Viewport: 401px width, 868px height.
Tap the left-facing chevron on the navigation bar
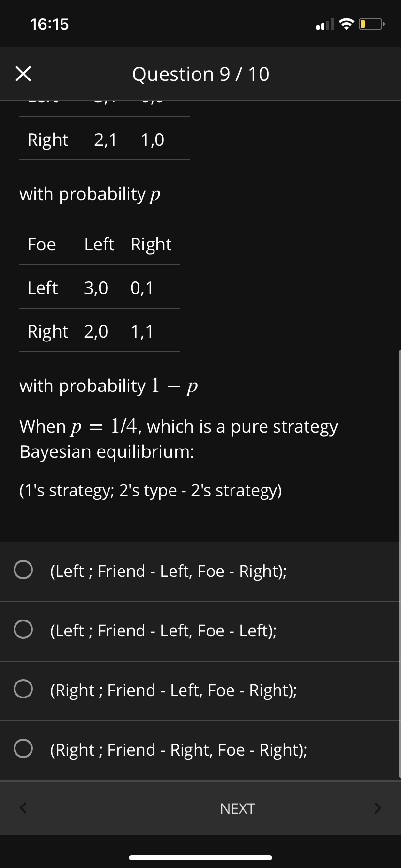23,808
